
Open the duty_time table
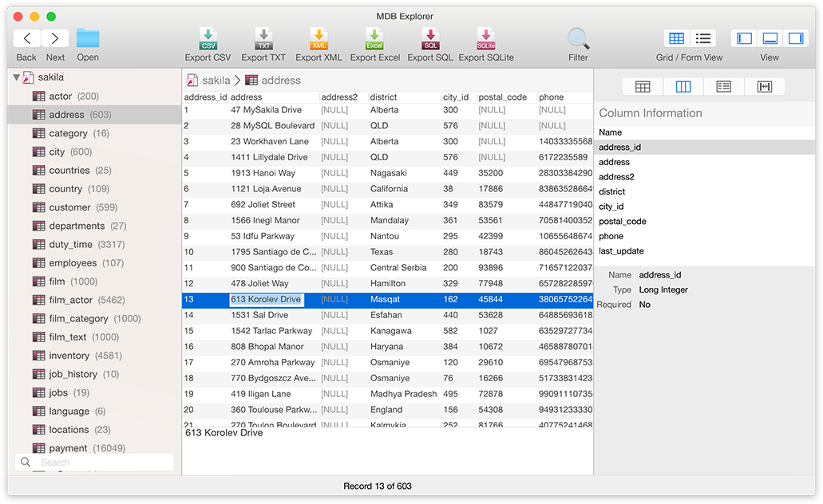94,244
